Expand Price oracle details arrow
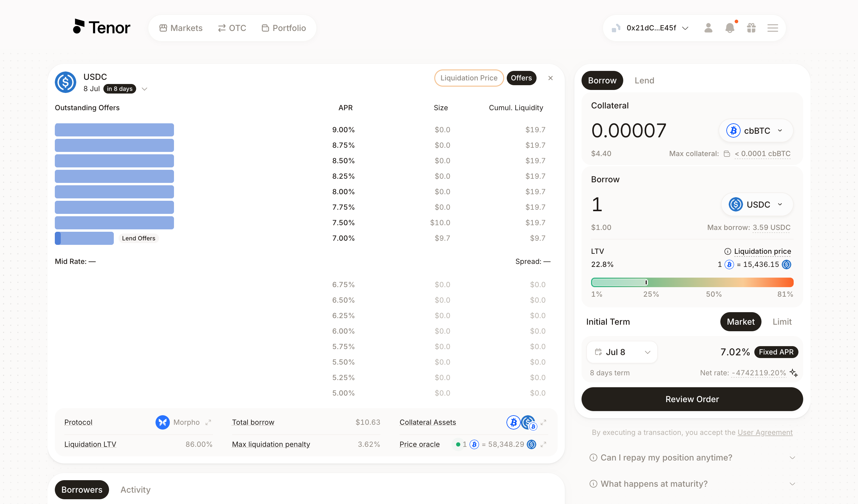Viewport: 858px width, 504px height. pyautogui.click(x=543, y=444)
